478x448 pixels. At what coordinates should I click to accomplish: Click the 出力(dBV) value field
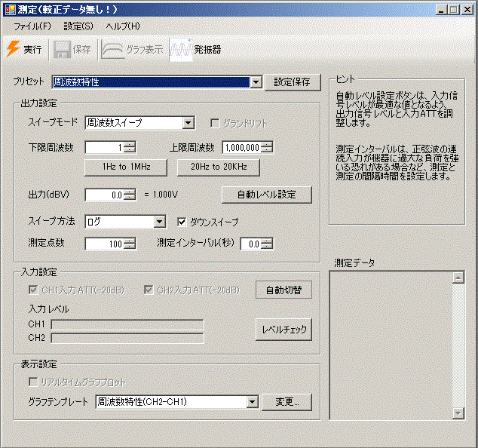pyautogui.click(x=104, y=195)
